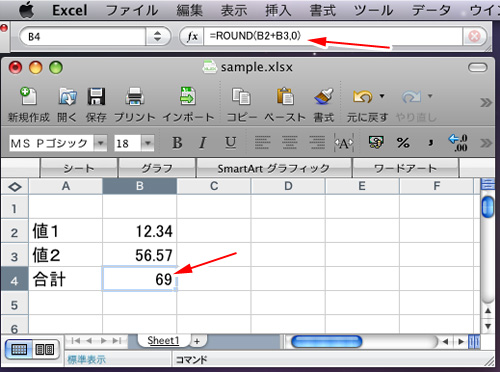Screen dimensions: 500x372
Task: Select the Sheet1 sheet tab
Action: tap(163, 341)
